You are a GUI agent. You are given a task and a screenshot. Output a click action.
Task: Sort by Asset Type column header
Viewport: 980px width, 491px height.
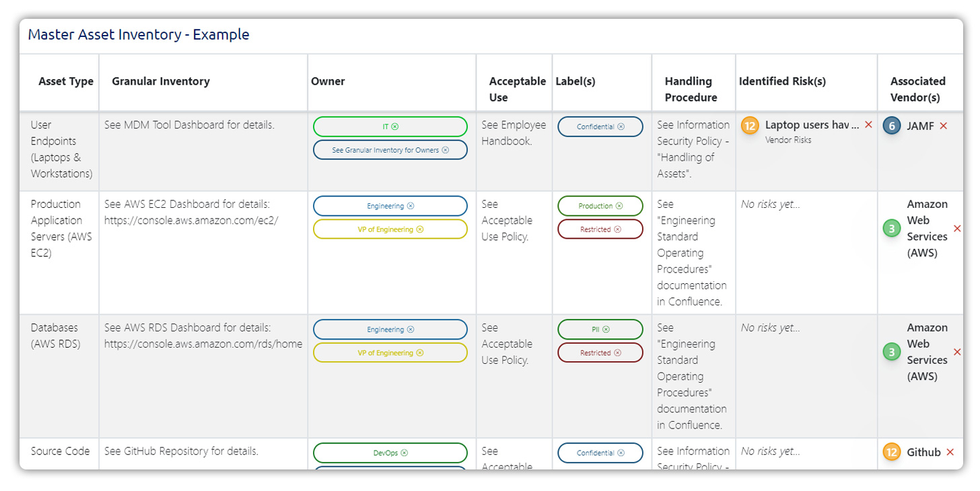click(x=66, y=81)
